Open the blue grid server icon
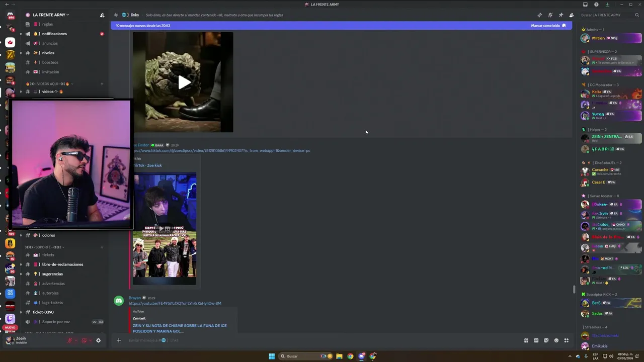 (10, 293)
